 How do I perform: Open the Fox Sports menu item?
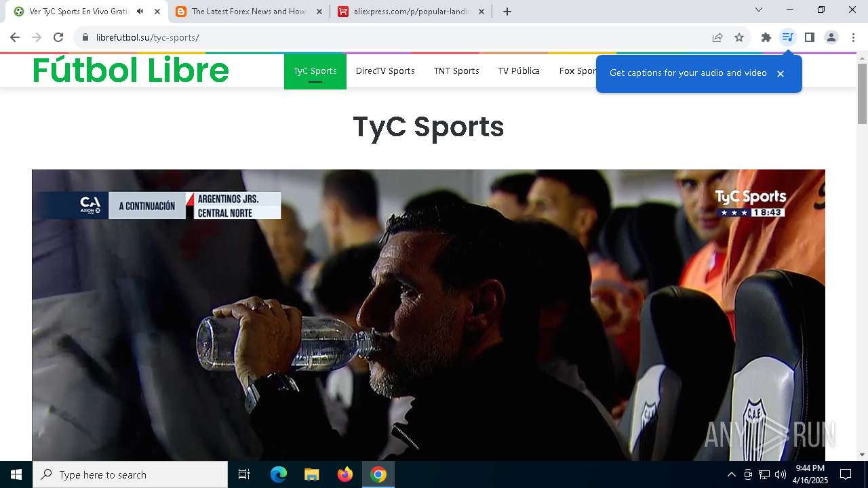[x=578, y=71]
